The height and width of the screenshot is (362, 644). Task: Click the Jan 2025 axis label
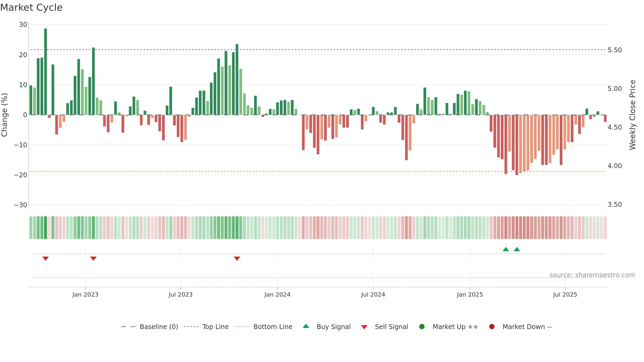point(470,294)
